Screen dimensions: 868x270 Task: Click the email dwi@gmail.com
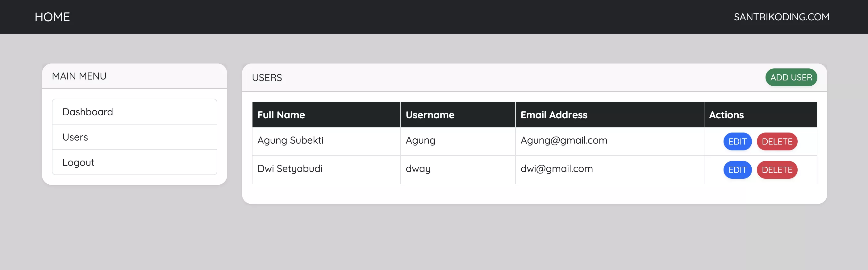(x=557, y=169)
